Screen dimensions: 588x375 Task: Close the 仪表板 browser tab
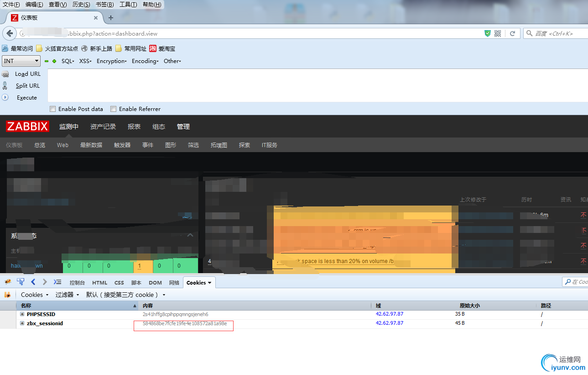[96, 18]
